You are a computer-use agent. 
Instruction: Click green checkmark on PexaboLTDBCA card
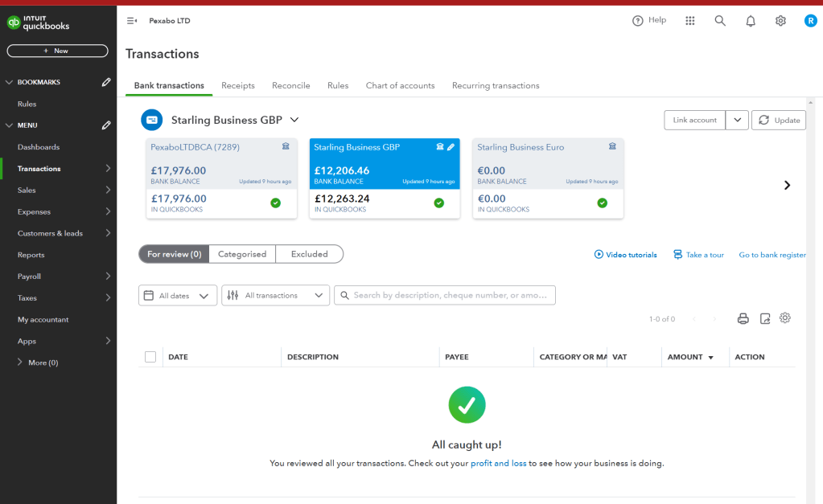(x=276, y=203)
